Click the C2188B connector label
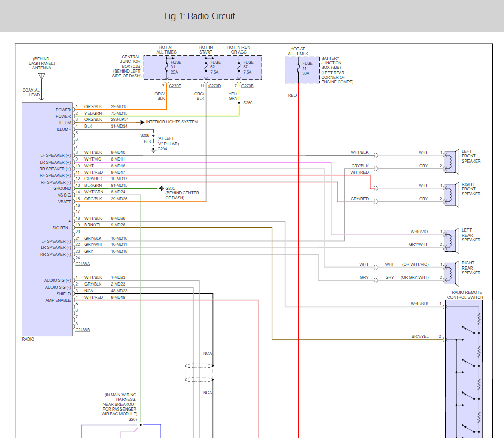The width and height of the screenshot is (504, 445). coord(82,330)
